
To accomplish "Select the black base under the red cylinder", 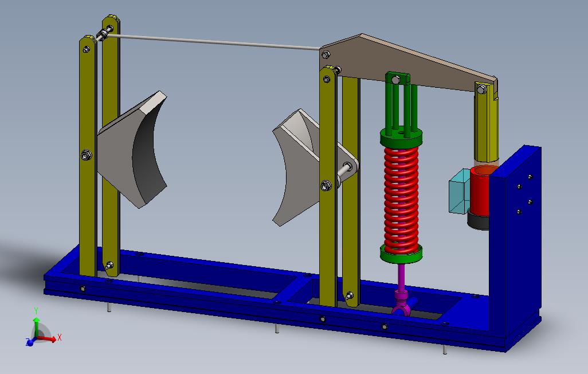I will (479, 221).
